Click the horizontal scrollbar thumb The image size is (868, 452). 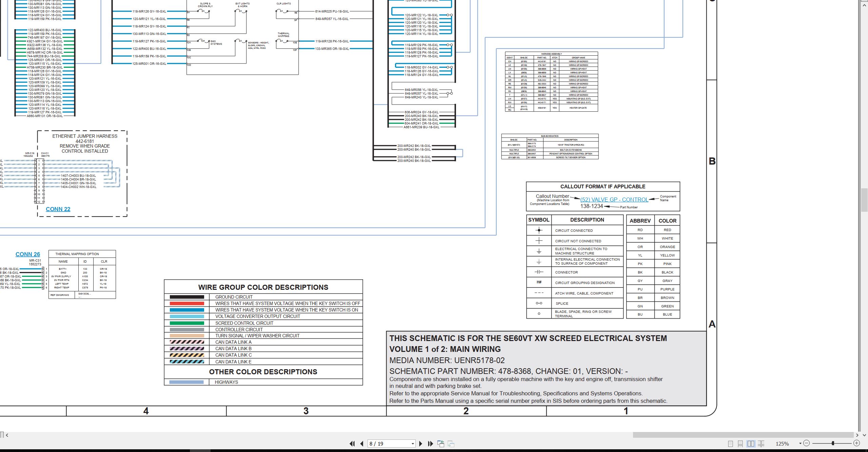point(743,435)
